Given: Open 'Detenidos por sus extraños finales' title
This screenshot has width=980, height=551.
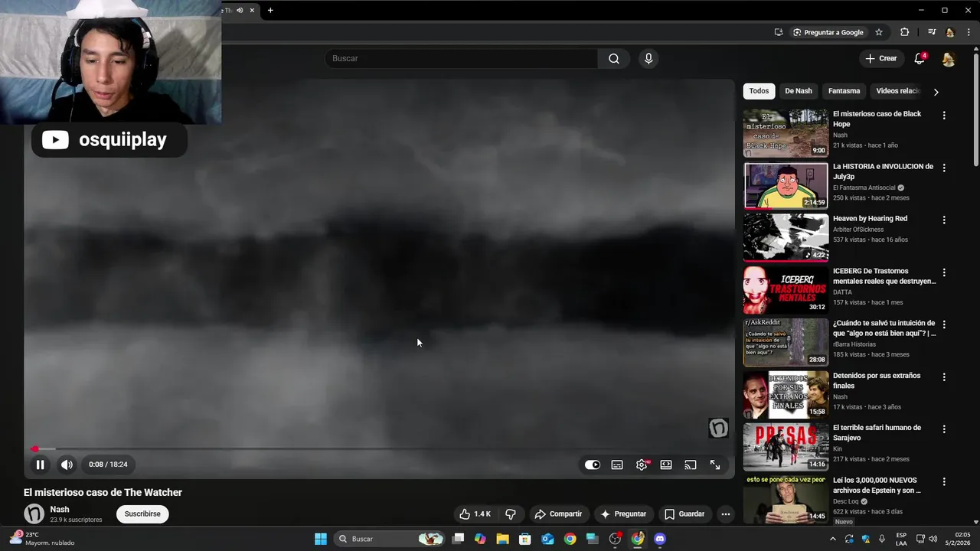Looking at the screenshot, I should tap(877, 381).
